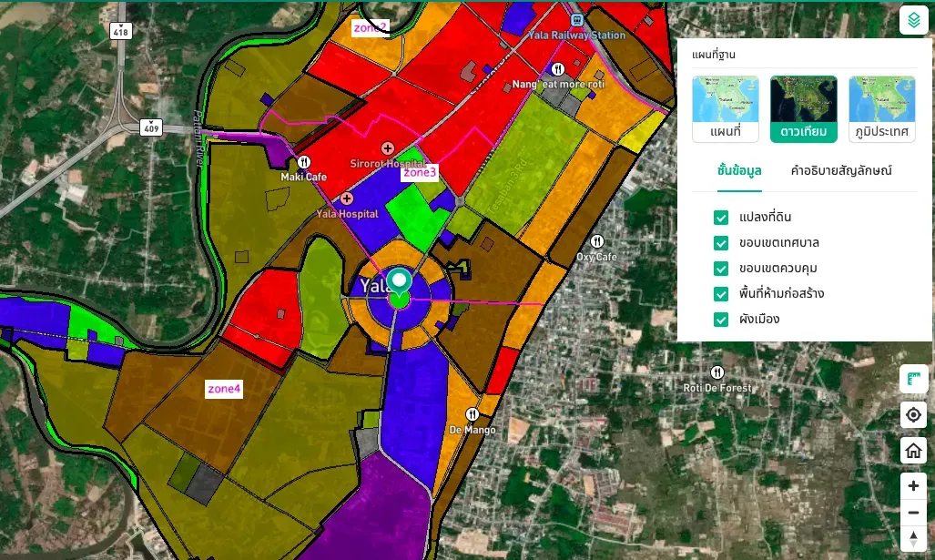Switch to คำอธิบายสัญลักษณ์ tab
The width and height of the screenshot is (935, 560).
[x=841, y=170]
